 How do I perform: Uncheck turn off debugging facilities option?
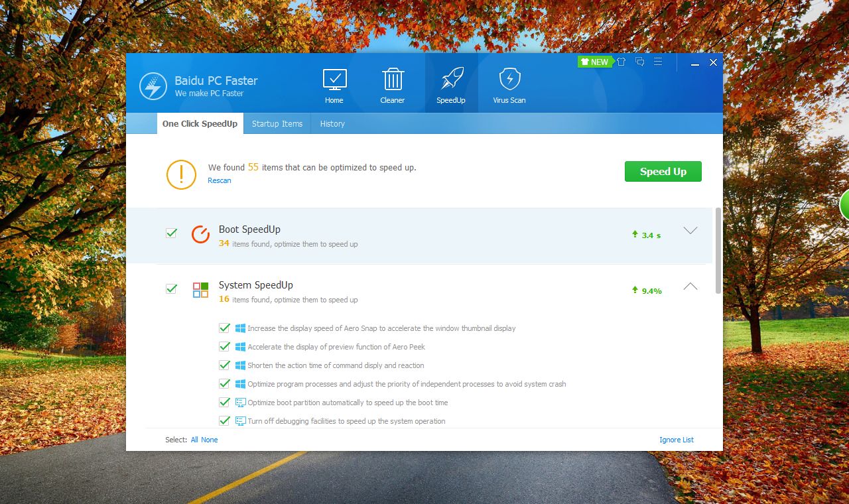(x=224, y=420)
